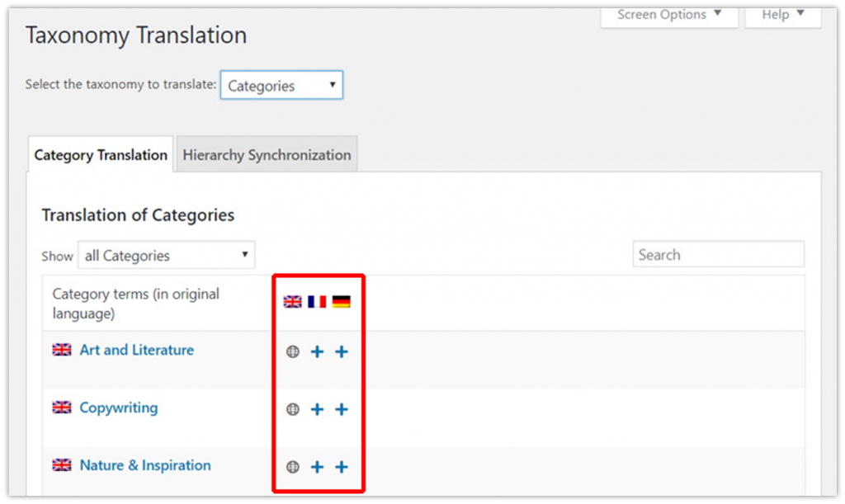Image resolution: width=845 pixels, height=504 pixels.
Task: Switch to the Hierarchy Synchronization tab
Action: pos(267,154)
